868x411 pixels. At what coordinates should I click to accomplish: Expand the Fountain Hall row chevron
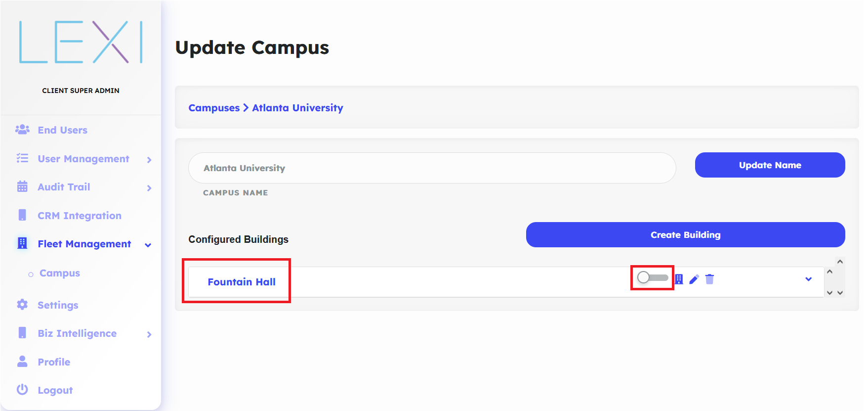808,279
